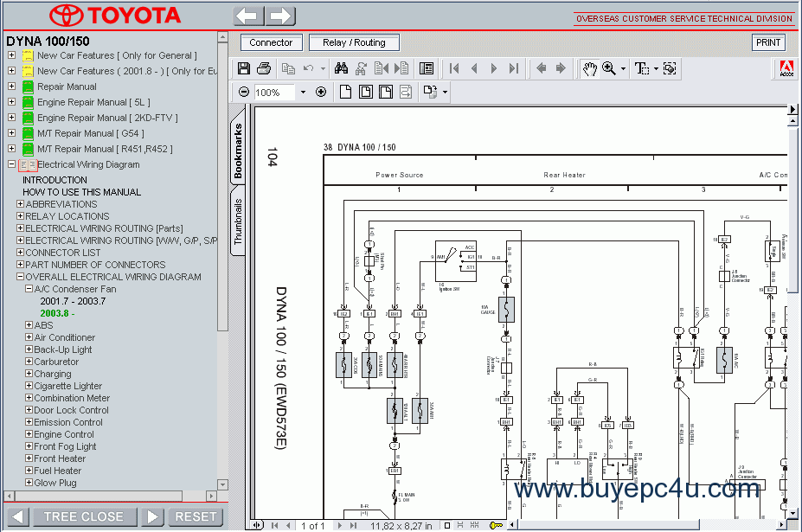Select the Zoom In magnifier tool

coord(609,68)
